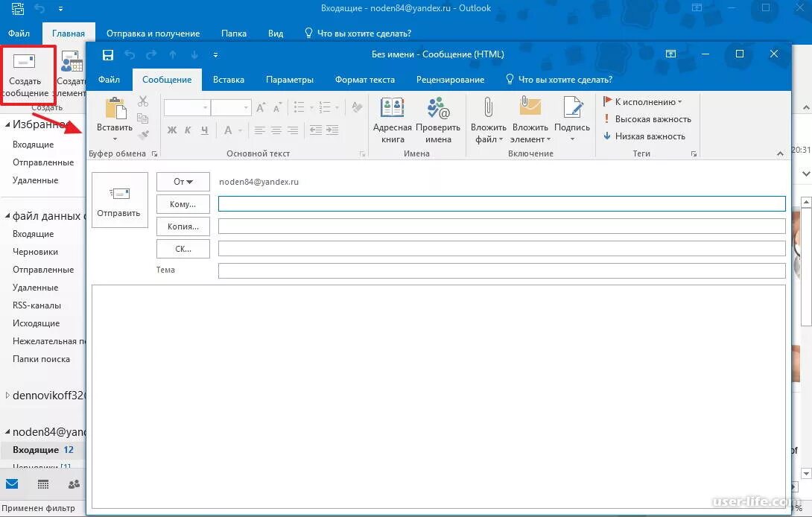This screenshot has height=517, width=812.
Task: Collapse the Избранное favorites section
Action: coord(7,124)
